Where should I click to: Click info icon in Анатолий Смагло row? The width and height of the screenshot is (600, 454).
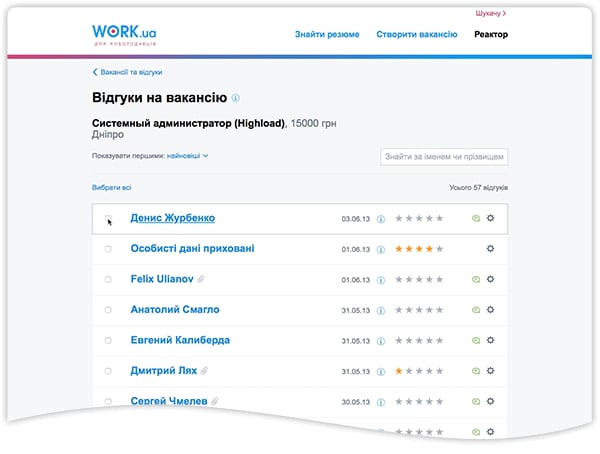pyautogui.click(x=381, y=310)
